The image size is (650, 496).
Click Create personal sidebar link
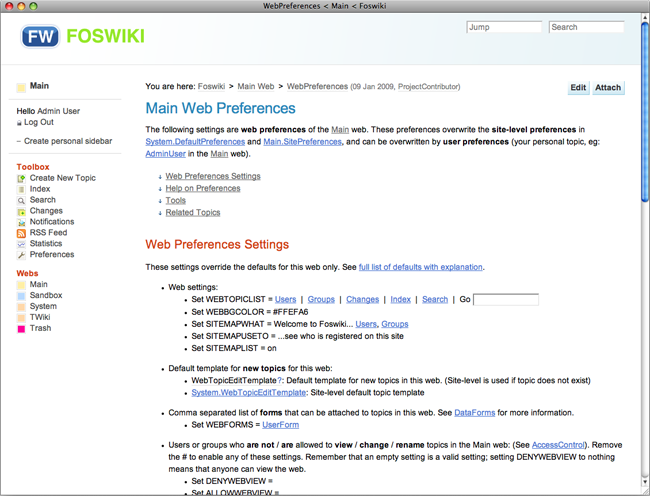click(68, 141)
